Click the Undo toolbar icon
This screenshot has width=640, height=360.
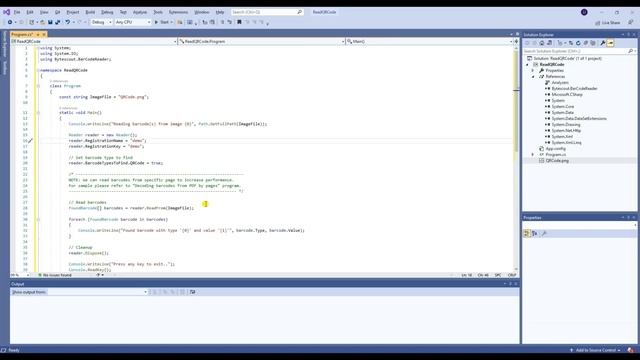[x=67, y=22]
